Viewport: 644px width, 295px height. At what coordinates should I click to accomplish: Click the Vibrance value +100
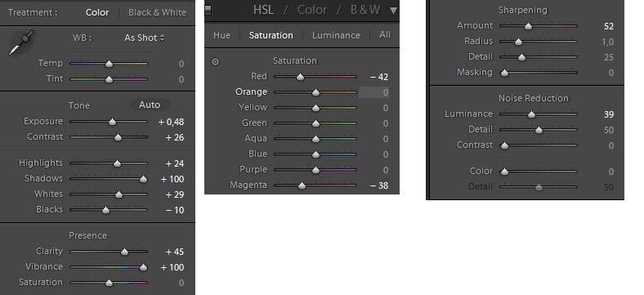tap(172, 267)
